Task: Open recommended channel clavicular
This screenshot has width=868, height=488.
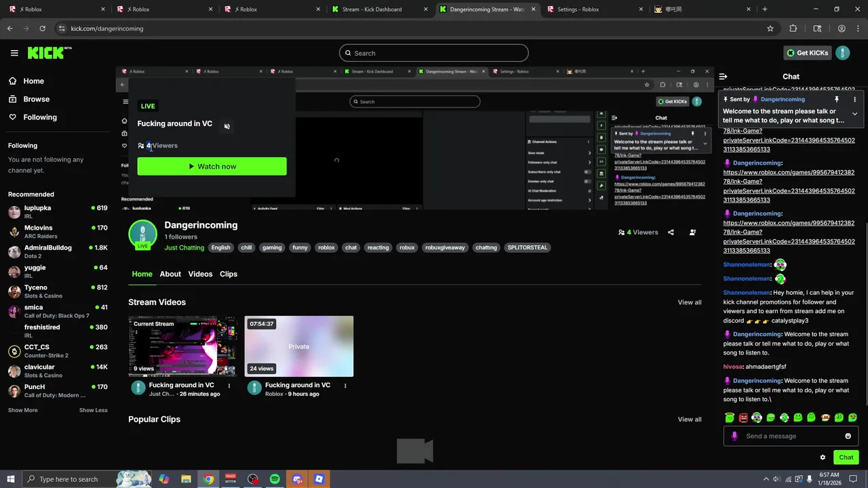Action: 58,371
